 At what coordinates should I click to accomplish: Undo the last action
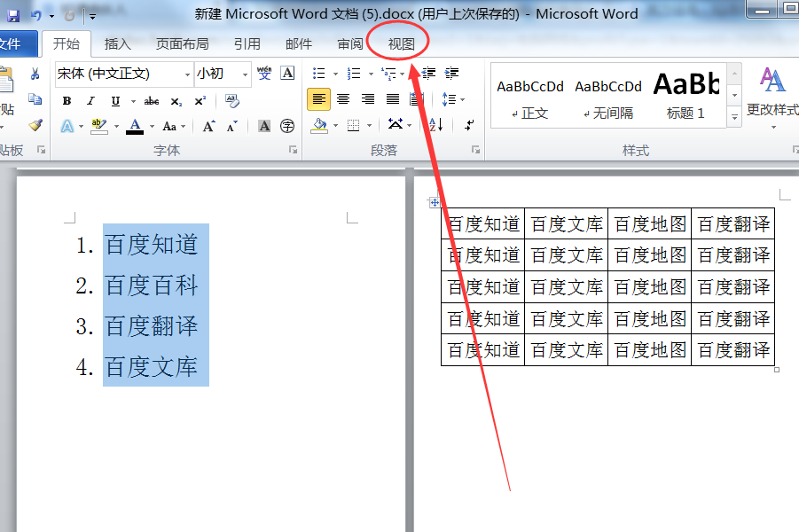(x=36, y=16)
